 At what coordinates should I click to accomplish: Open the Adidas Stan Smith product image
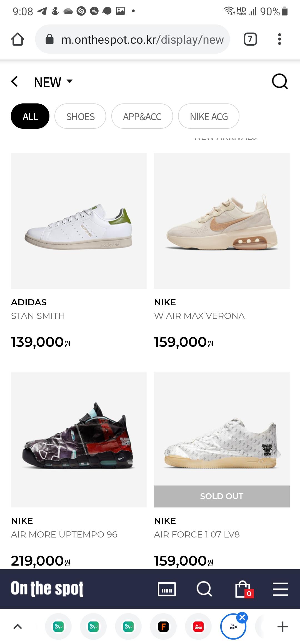click(79, 221)
